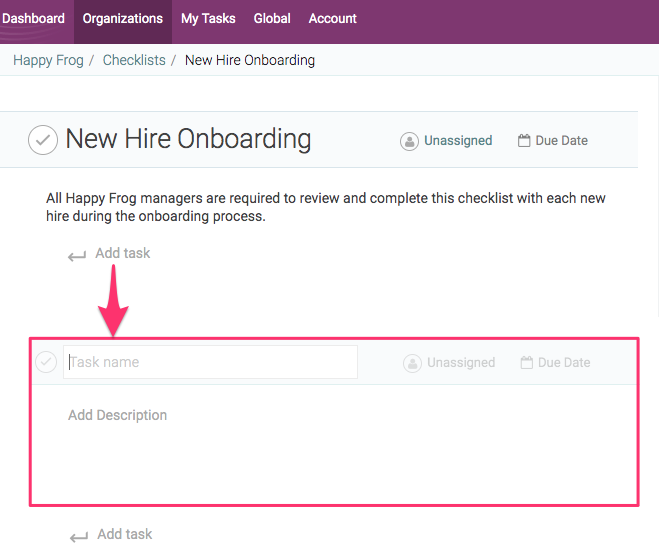This screenshot has height=555, width=659.
Task: Mark New Hire Onboarding checklist complete
Action: click(x=43, y=139)
